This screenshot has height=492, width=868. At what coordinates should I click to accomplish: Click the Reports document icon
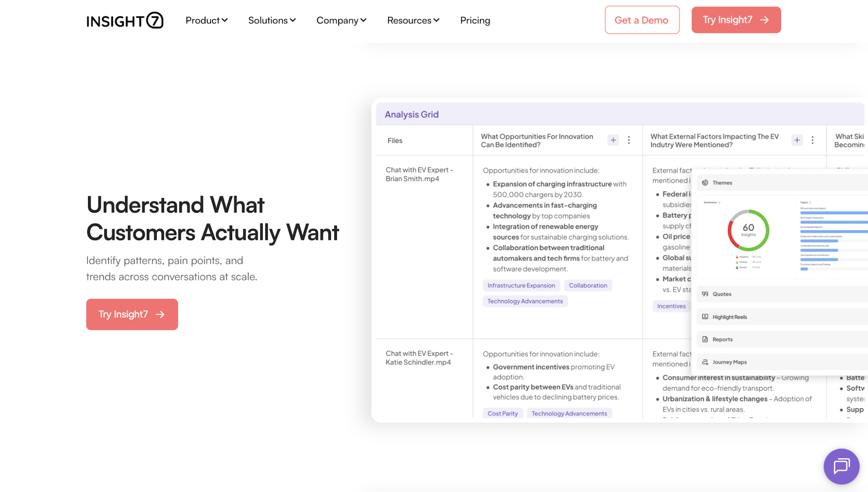click(x=705, y=339)
